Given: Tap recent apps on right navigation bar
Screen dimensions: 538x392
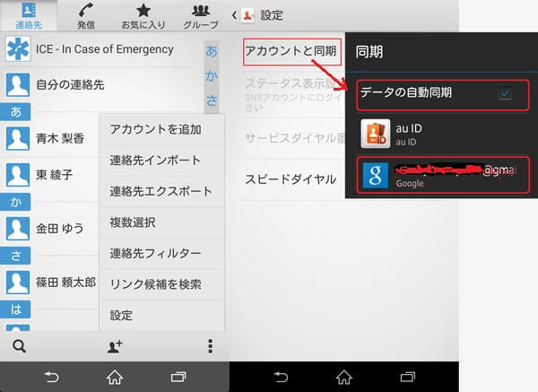Looking at the screenshot, I should tap(408, 378).
